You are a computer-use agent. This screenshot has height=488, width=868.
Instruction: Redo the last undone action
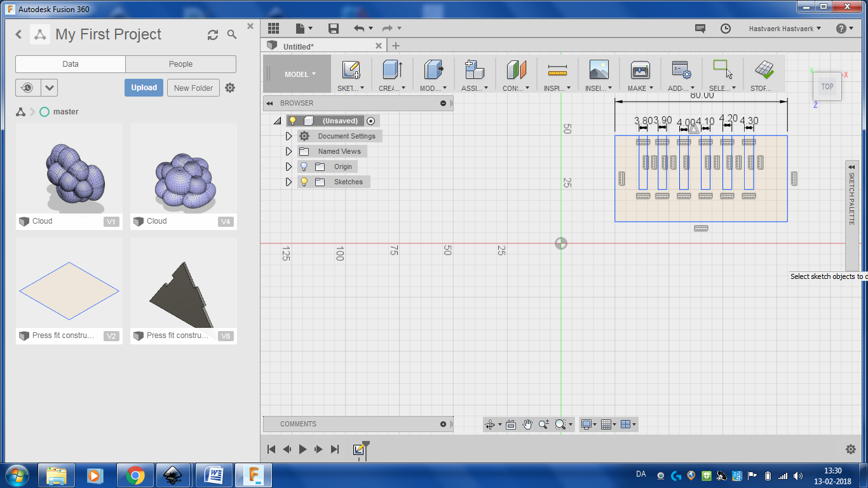(x=387, y=29)
